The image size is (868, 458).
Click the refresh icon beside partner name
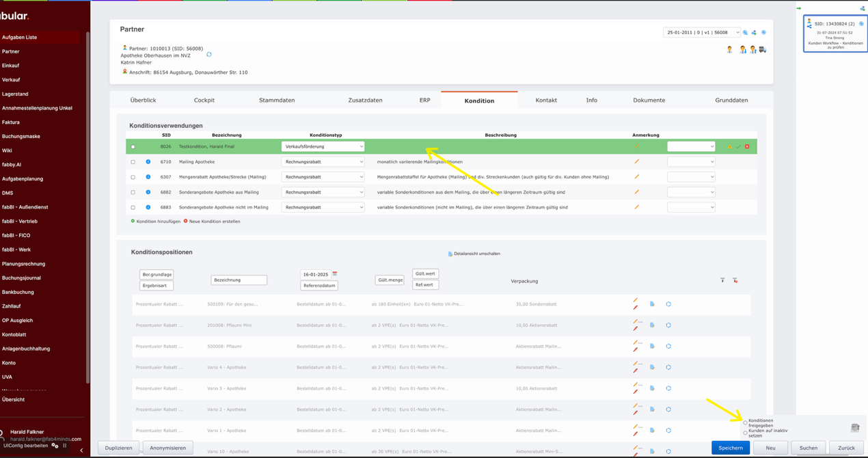point(209,55)
